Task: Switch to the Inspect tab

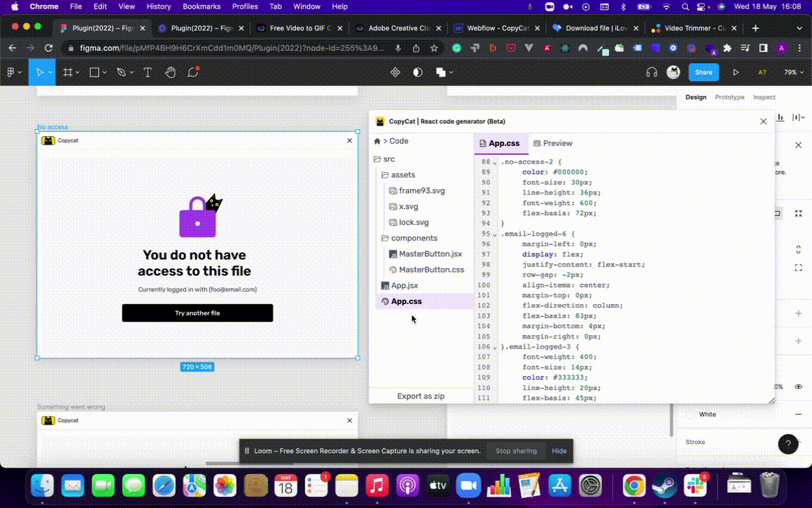Action: click(764, 97)
